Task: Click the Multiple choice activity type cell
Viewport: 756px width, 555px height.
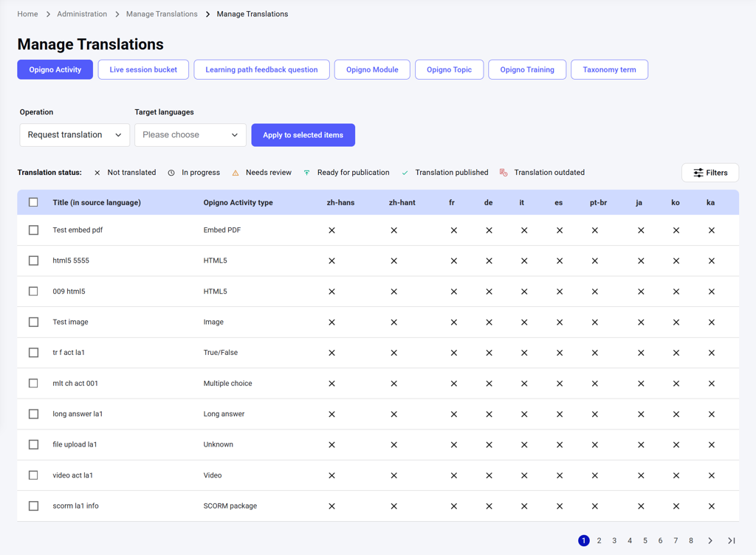Action: coord(227,384)
